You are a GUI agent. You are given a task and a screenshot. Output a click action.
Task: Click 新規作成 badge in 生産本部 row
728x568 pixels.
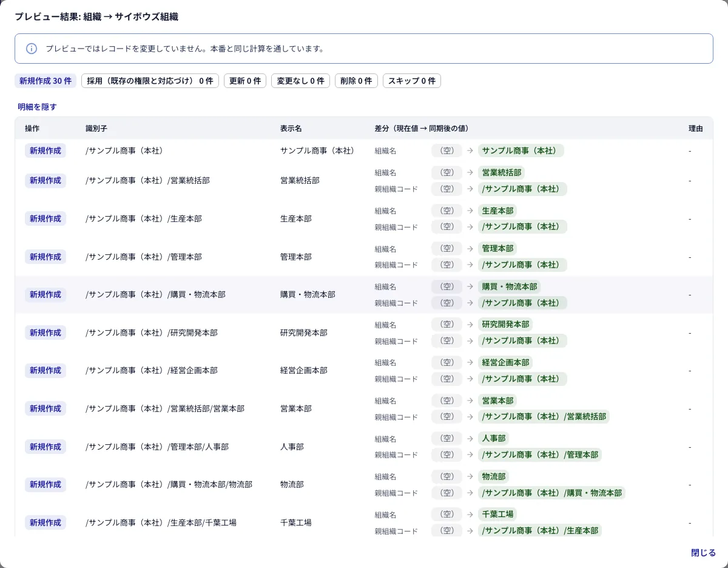point(45,218)
